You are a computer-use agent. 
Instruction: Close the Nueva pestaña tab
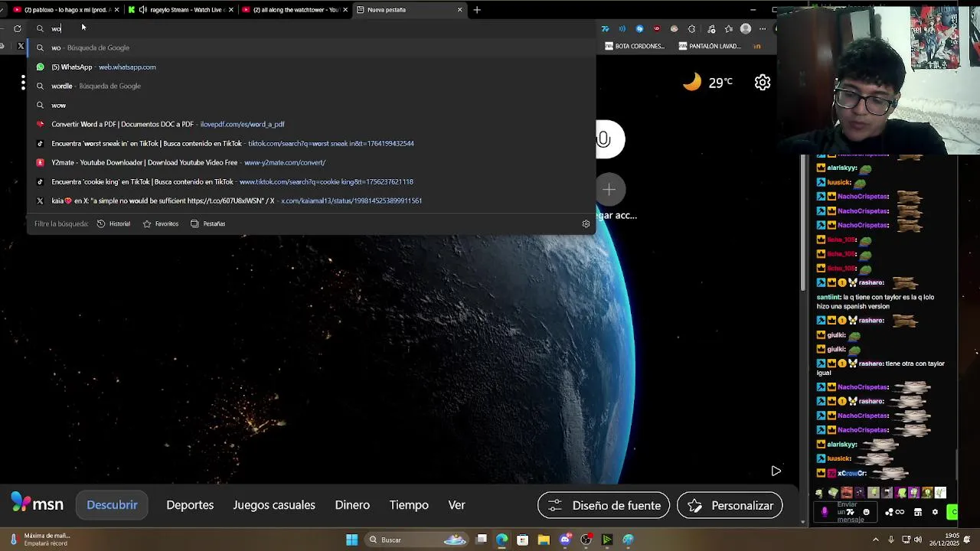point(459,10)
